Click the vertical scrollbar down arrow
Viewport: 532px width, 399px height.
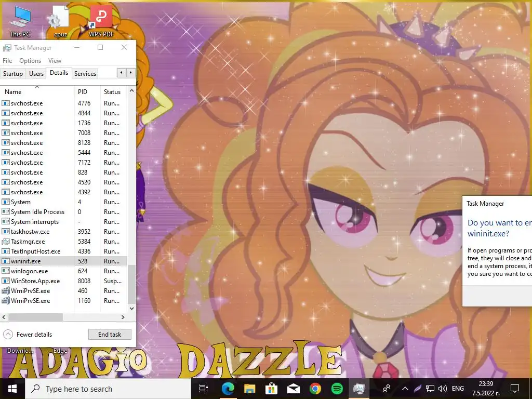coord(131,309)
